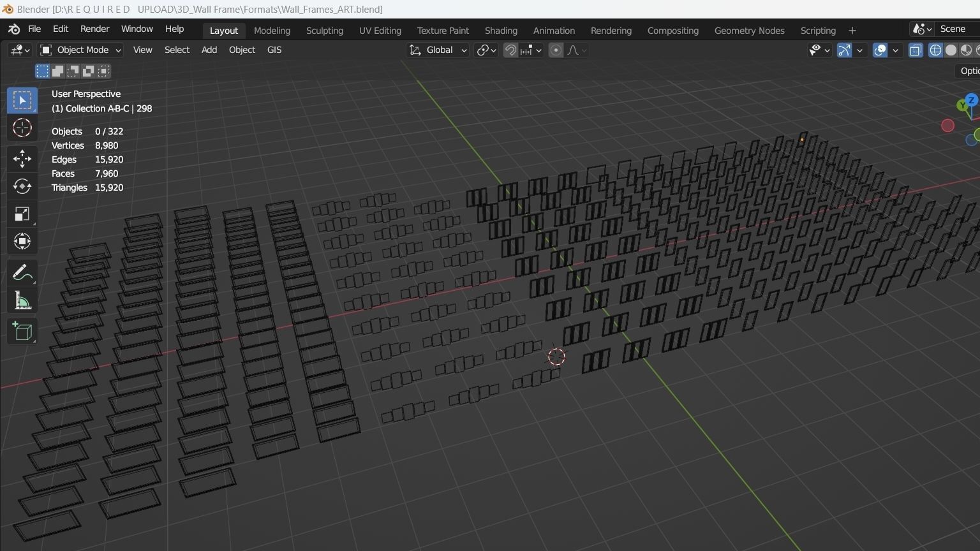This screenshot has height=551, width=980.
Task: Choose Set new selection mode icon
Action: (x=42, y=71)
